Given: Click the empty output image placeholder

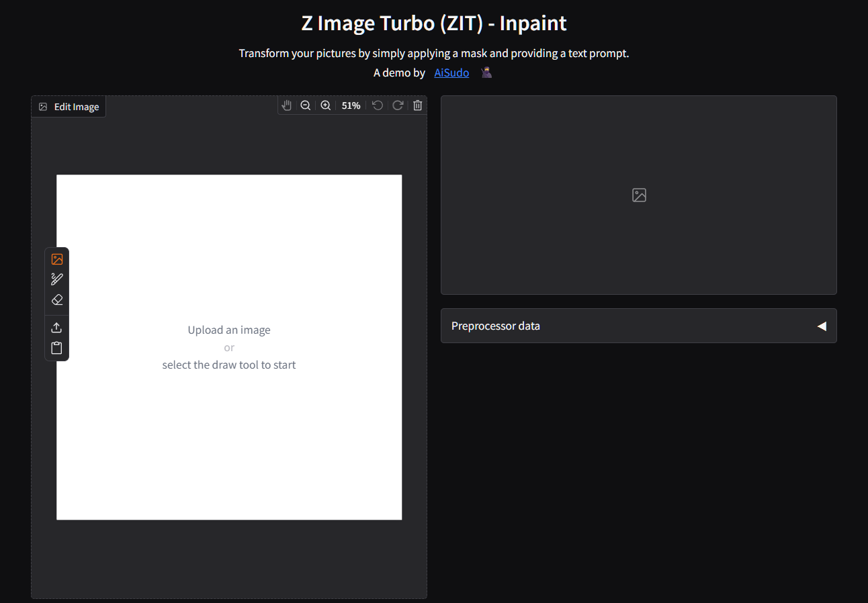Looking at the screenshot, I should point(639,195).
